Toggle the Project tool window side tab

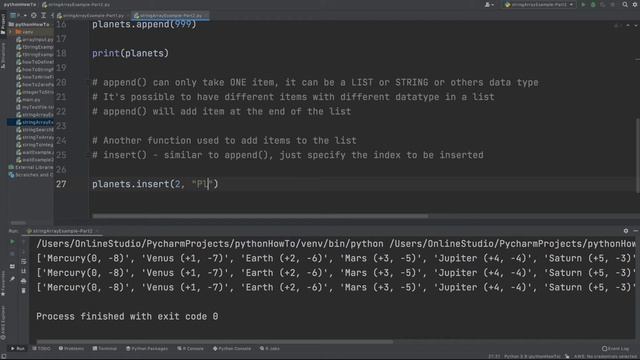[x=3, y=24]
